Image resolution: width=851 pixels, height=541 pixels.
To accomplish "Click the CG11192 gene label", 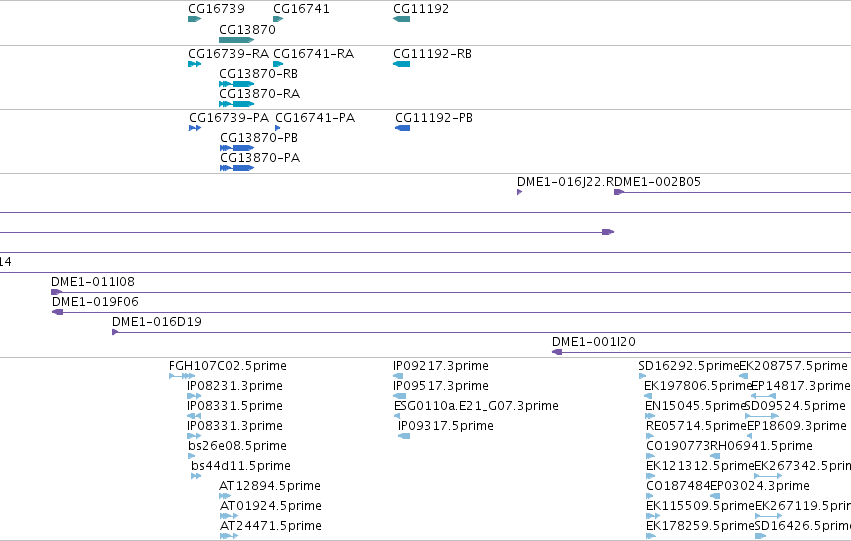I will 421,9.
